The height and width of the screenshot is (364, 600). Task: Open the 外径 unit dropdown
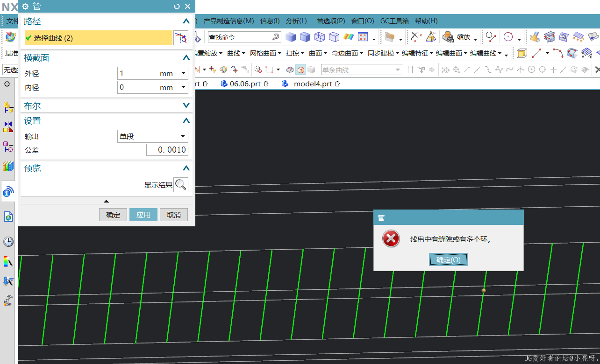pyautogui.click(x=183, y=73)
